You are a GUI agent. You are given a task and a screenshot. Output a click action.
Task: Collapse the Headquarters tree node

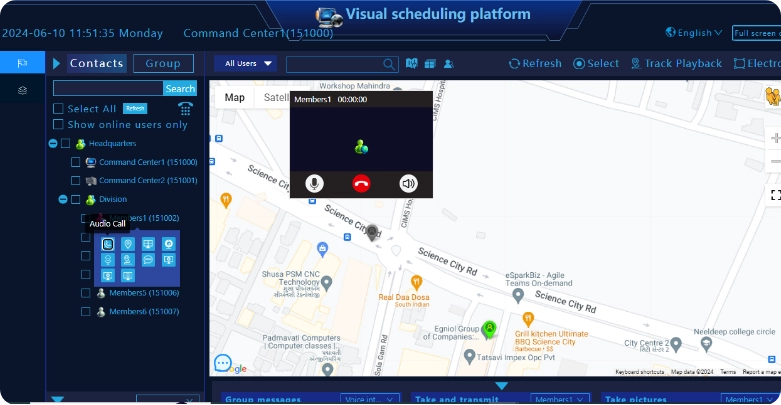[52, 144]
